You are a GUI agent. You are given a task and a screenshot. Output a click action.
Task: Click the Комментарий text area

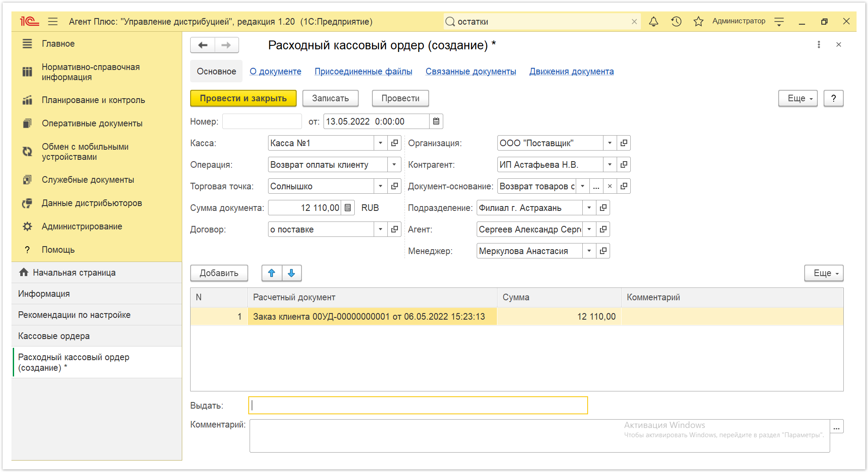click(x=540, y=436)
